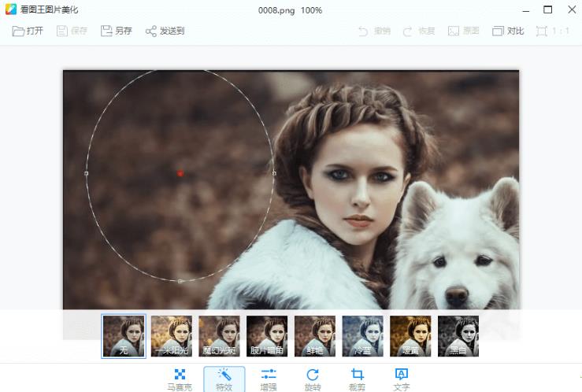Image resolution: width=582 pixels, height=392 pixels.
Task: Click the red center point of ellipse
Action: coord(180,173)
